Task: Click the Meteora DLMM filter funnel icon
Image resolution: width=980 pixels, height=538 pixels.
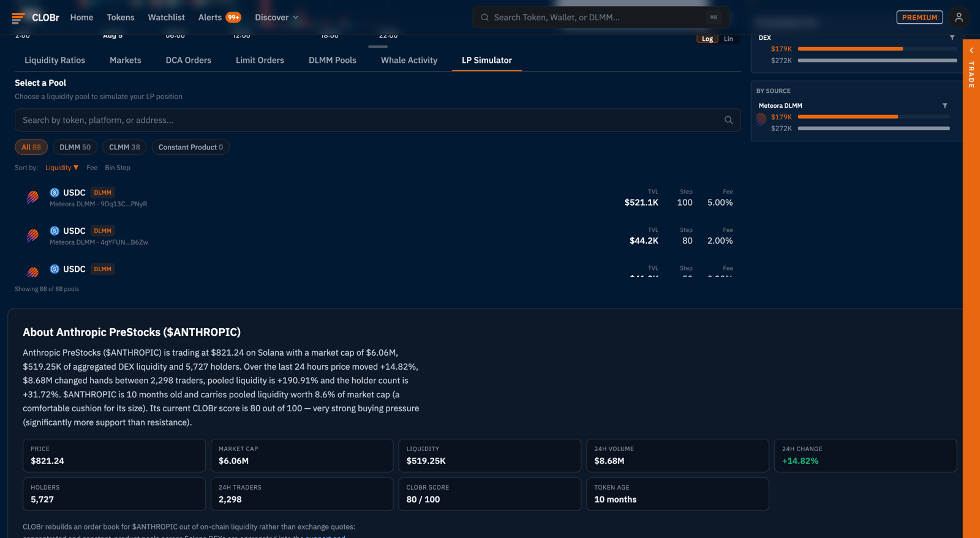Action: tap(944, 105)
